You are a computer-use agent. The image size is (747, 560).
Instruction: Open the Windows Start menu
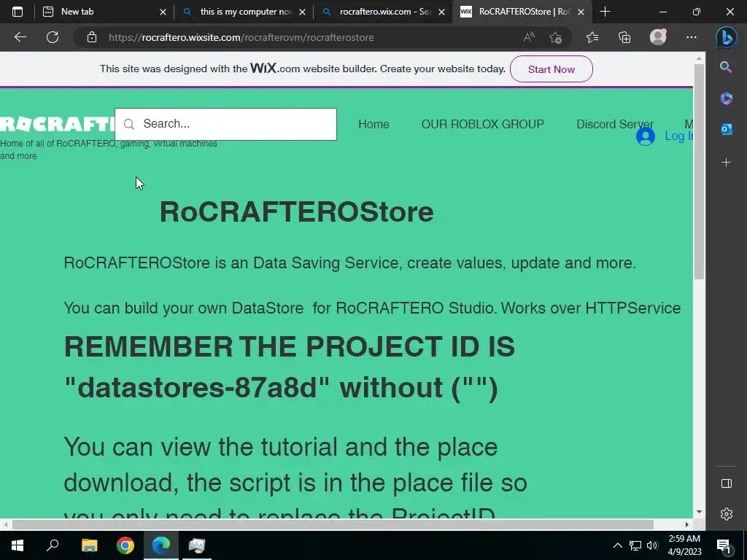point(18,545)
